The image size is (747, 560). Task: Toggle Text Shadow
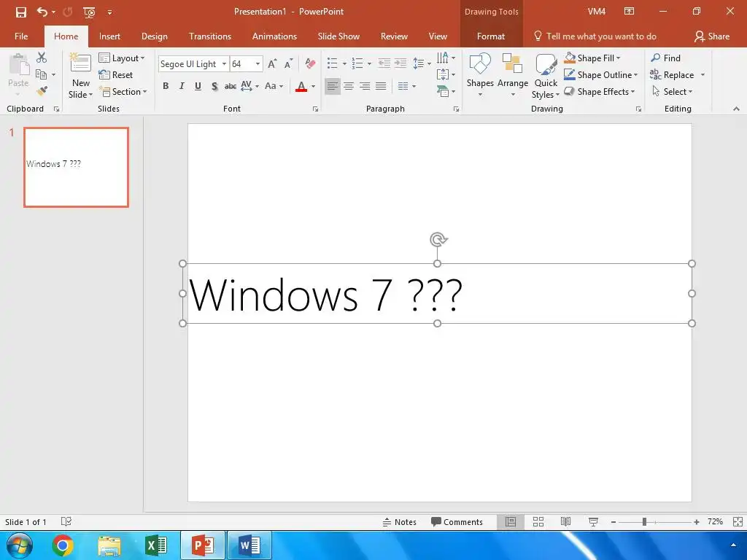pyautogui.click(x=214, y=86)
